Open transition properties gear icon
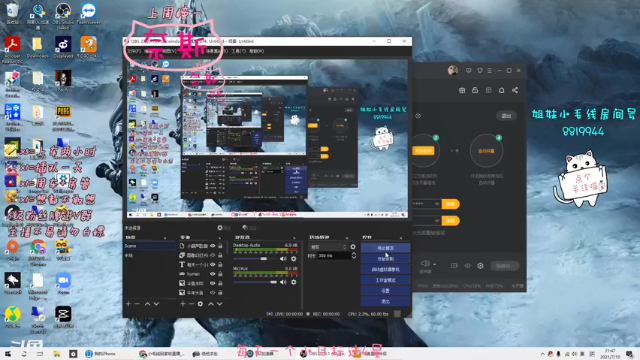The image size is (640, 360). 353,247
